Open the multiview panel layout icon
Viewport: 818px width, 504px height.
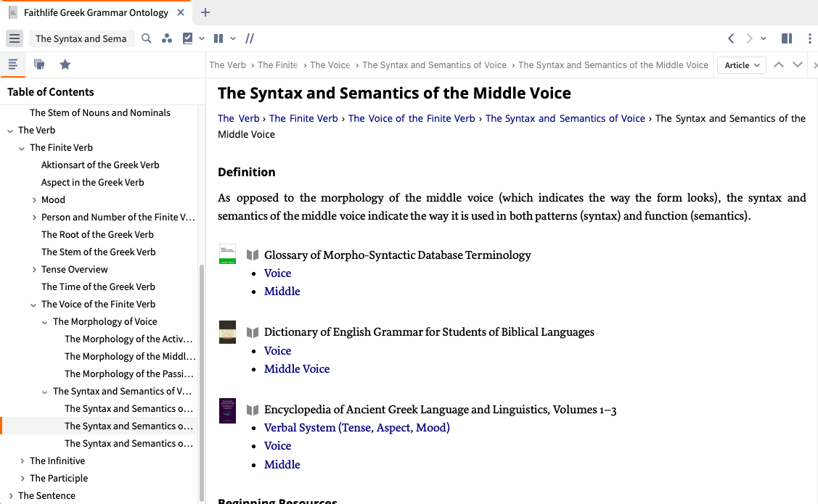218,38
